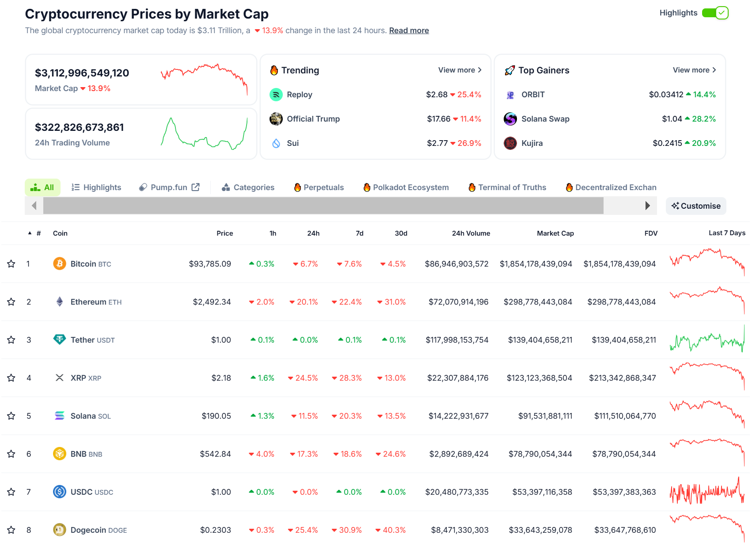Sort table by 7d change header
This screenshot has height=546, width=756.
click(360, 233)
